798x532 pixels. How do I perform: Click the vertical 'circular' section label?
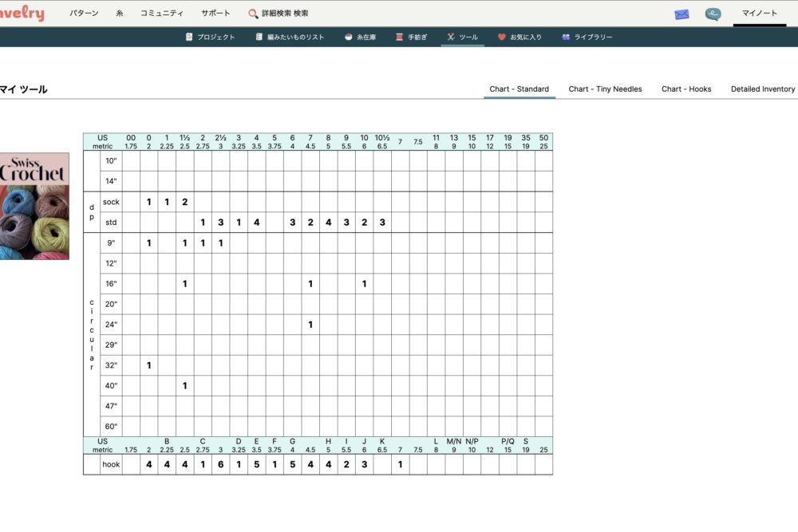[x=92, y=335]
